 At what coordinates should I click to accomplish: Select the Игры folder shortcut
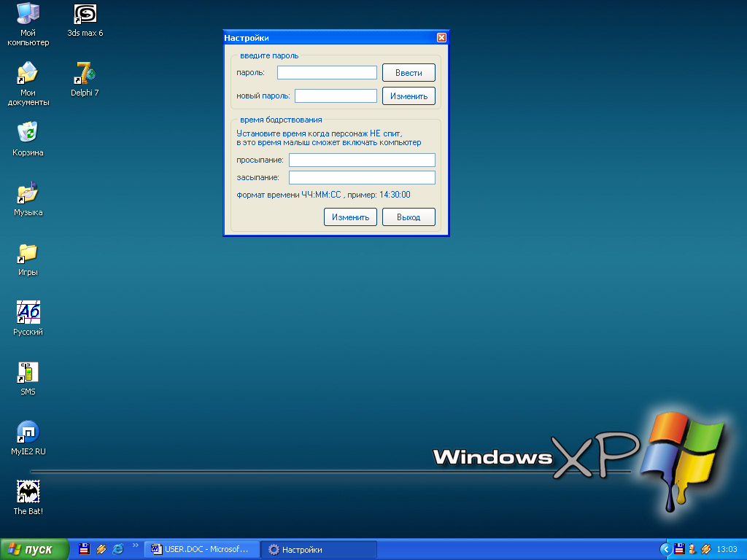(x=28, y=259)
